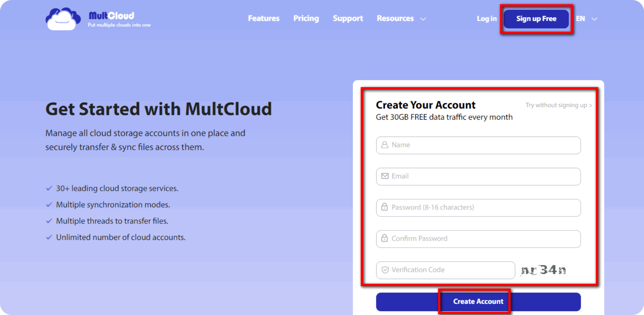This screenshot has width=644, height=315.
Task: Focus the Password (8-16 characters) field
Action: [478, 208]
